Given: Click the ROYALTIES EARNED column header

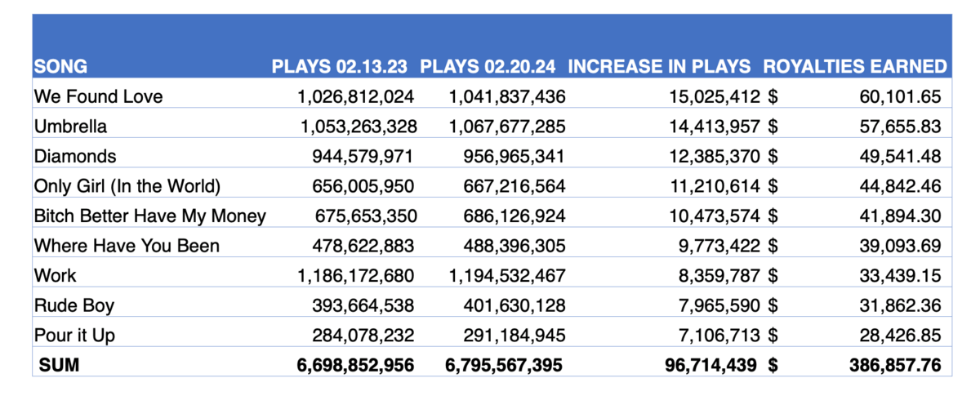Looking at the screenshot, I should (x=854, y=67).
